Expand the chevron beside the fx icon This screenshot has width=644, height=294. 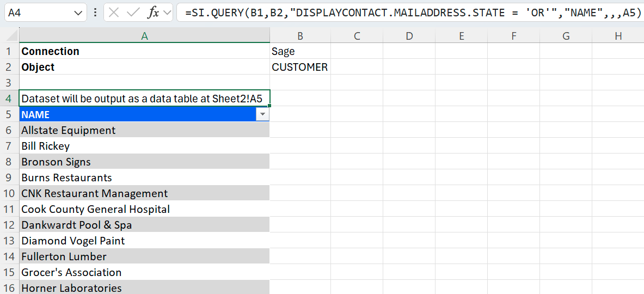coord(167,13)
